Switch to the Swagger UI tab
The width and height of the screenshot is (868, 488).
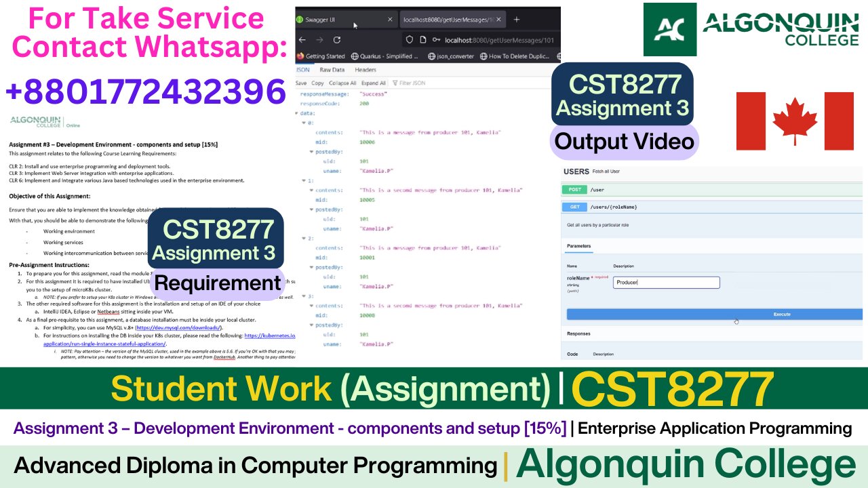(x=345, y=20)
